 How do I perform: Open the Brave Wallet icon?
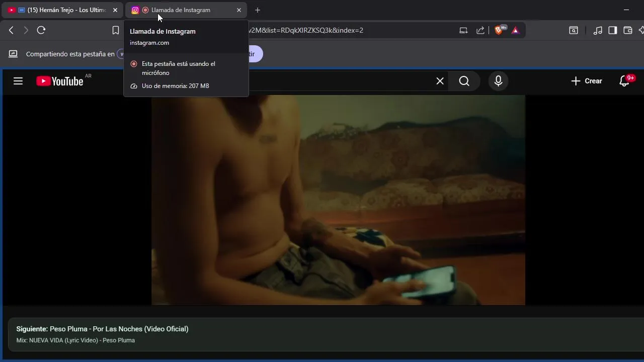click(x=627, y=30)
